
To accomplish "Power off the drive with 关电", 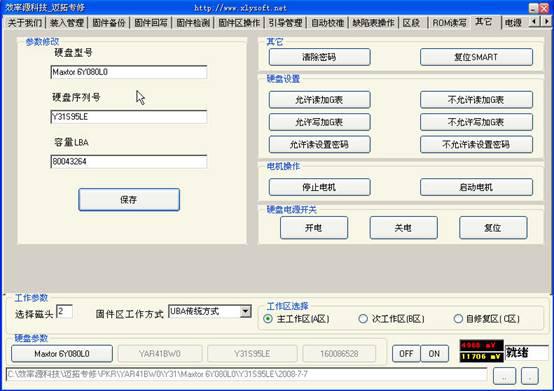I will point(403,228).
